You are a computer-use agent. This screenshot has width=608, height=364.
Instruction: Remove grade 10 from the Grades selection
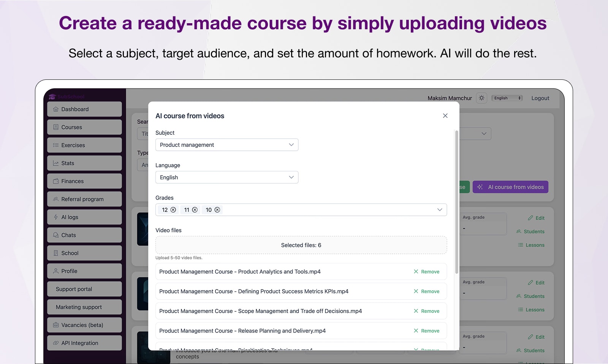click(217, 209)
